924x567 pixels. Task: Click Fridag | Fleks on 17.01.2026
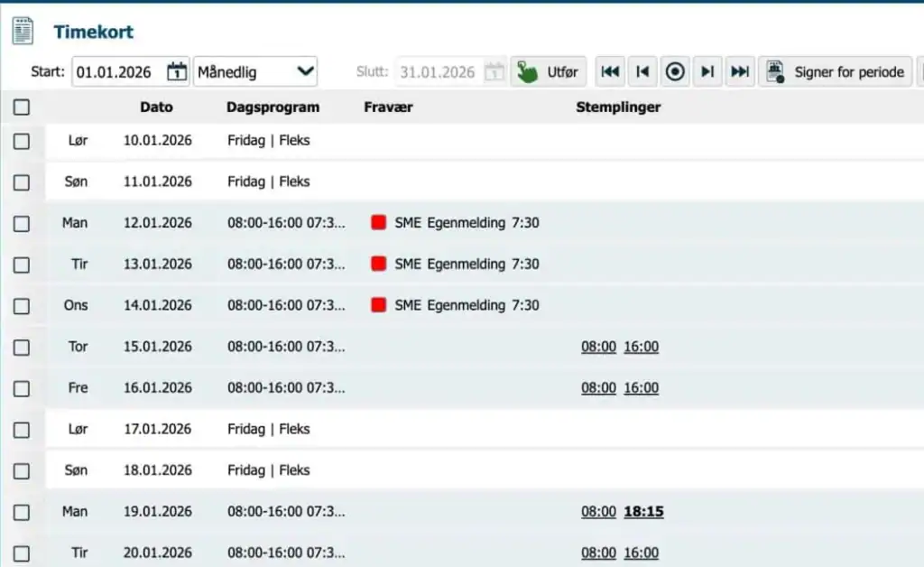pos(269,429)
